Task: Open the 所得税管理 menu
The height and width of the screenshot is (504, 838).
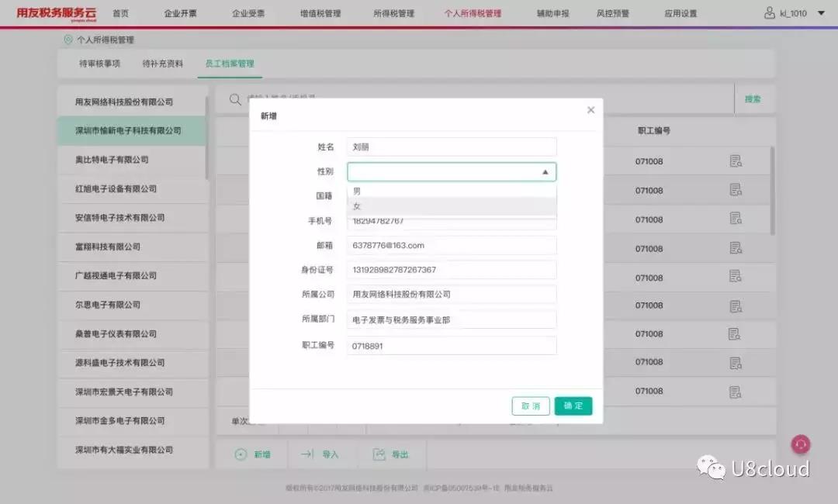Action: coord(394,13)
